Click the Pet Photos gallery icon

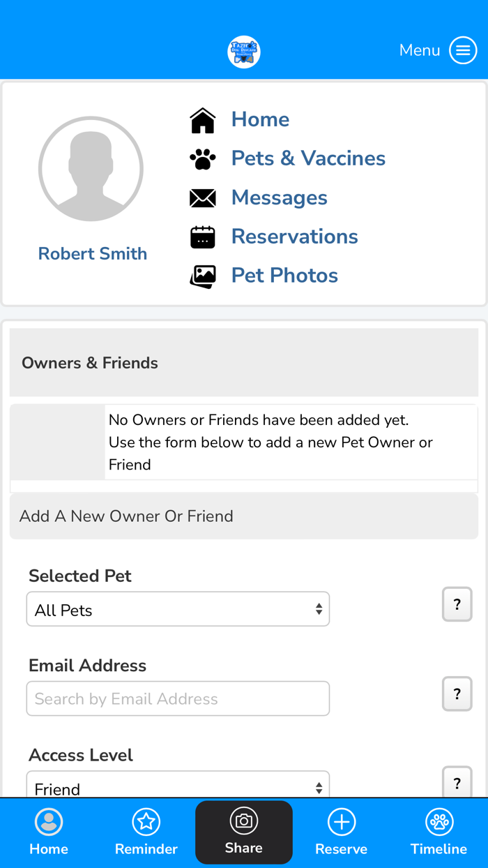point(203,276)
